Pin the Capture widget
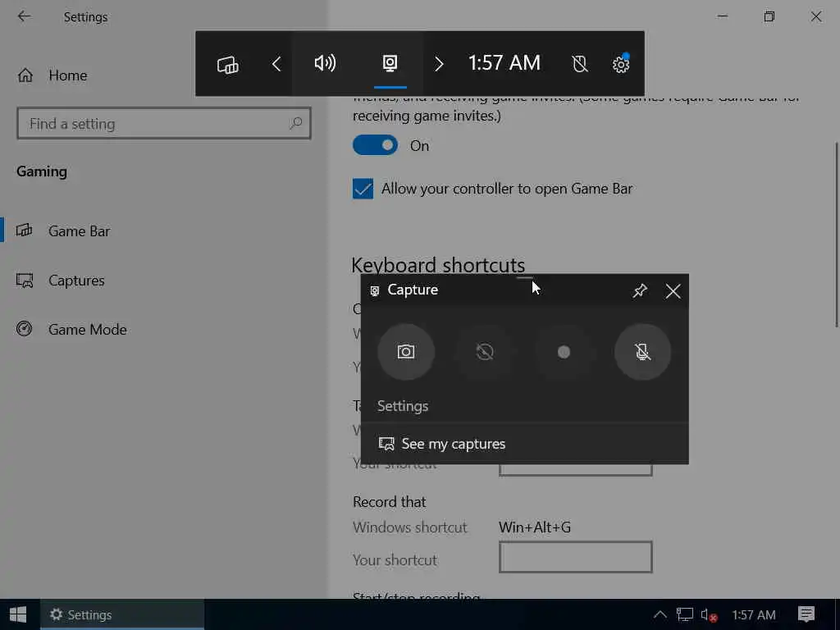The height and width of the screenshot is (630, 840). point(640,291)
